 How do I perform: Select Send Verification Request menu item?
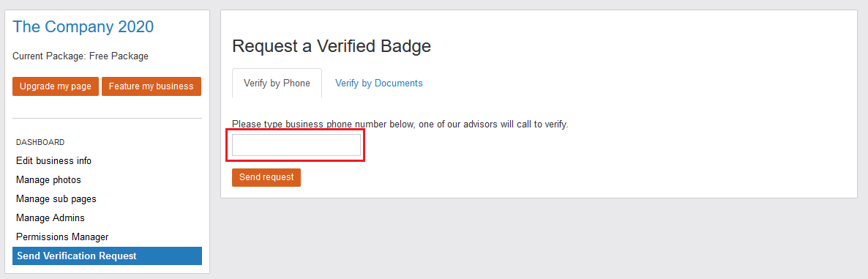click(x=108, y=256)
